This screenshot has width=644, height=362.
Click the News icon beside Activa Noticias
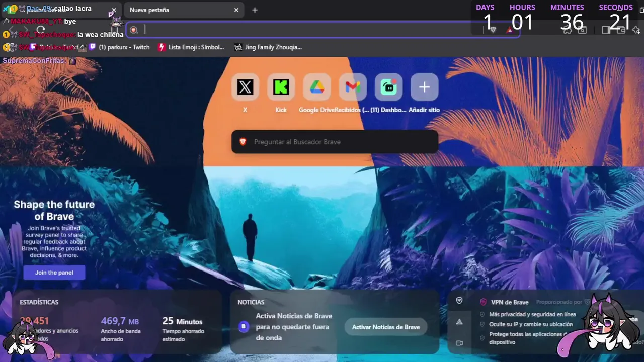point(244,327)
